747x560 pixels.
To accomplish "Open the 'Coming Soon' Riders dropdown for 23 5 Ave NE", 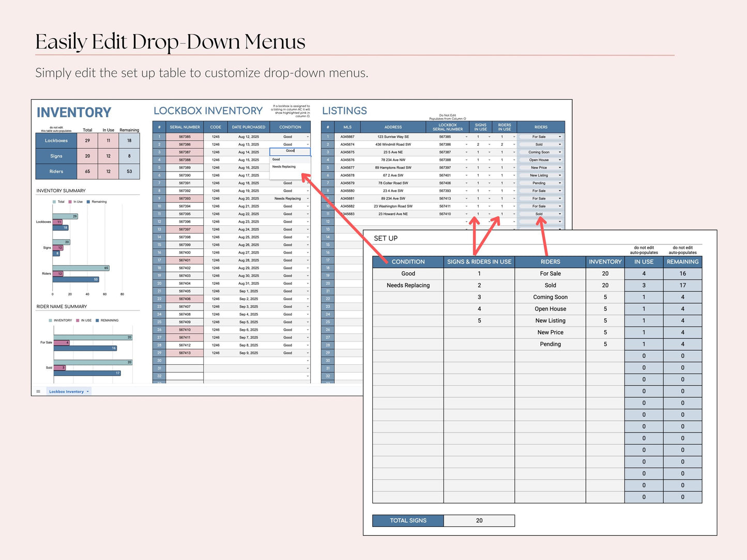I will [x=560, y=152].
